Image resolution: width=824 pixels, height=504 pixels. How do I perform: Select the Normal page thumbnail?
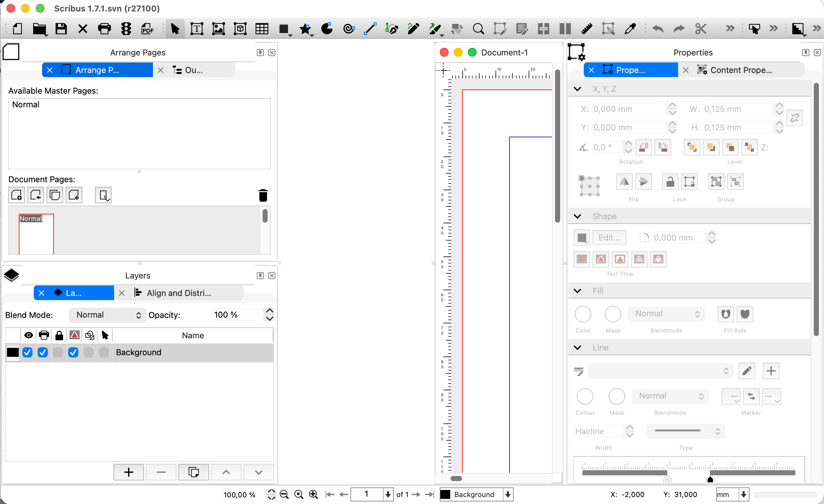pos(36,234)
